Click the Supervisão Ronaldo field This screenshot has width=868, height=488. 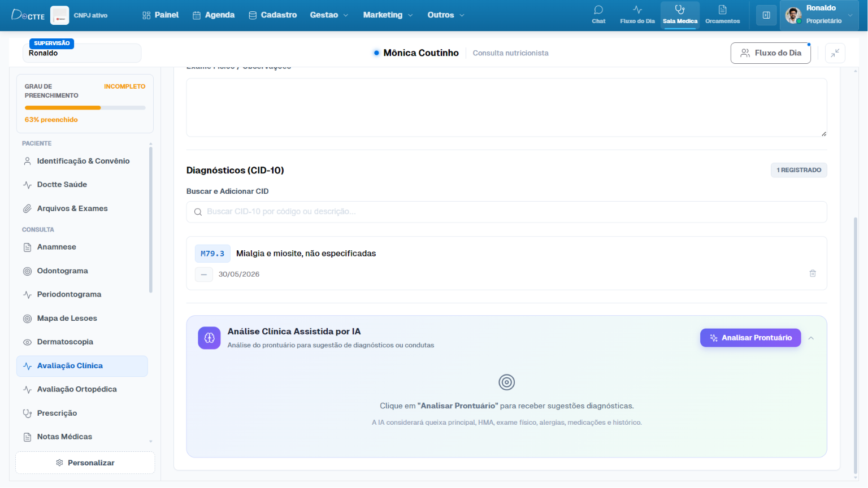click(x=82, y=53)
